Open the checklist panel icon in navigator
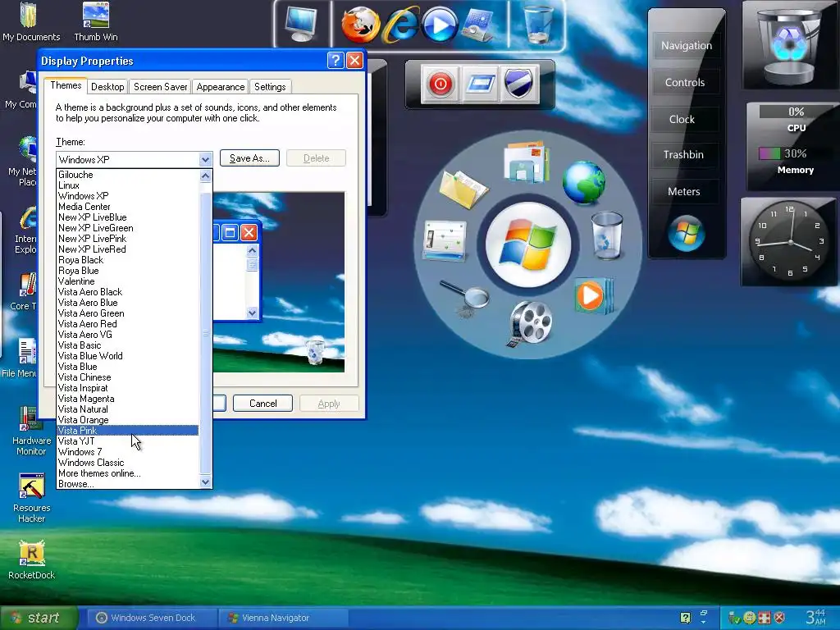 [445, 241]
